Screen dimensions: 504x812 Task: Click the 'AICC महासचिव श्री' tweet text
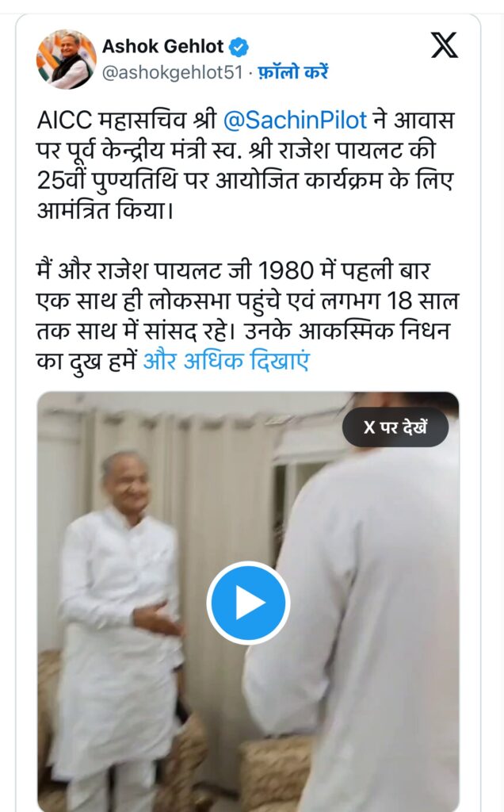click(127, 121)
